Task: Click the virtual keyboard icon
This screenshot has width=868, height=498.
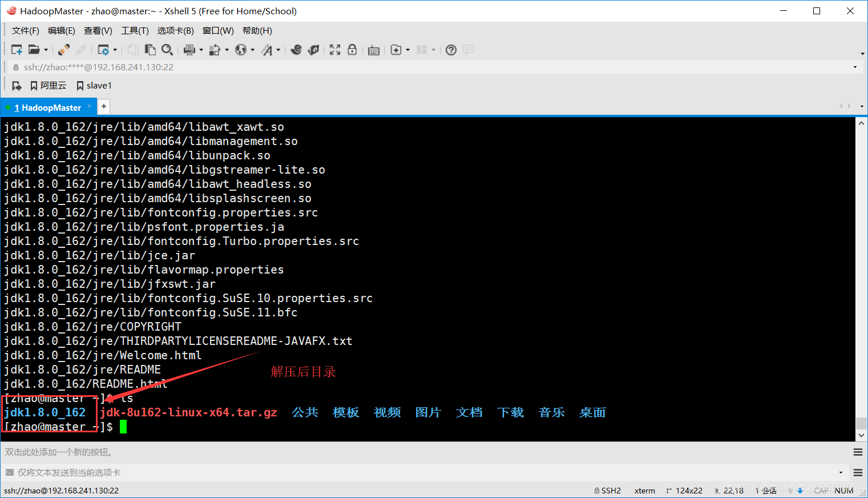Action: [x=374, y=50]
